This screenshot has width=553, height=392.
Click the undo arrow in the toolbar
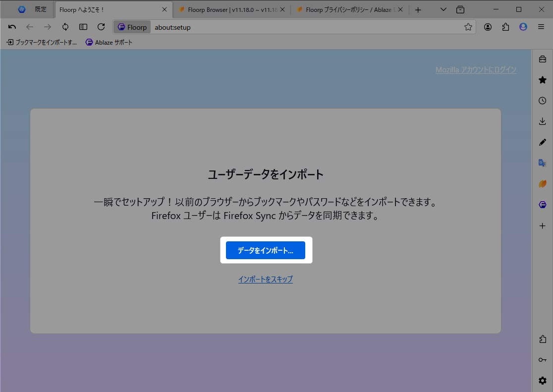pyautogui.click(x=12, y=27)
